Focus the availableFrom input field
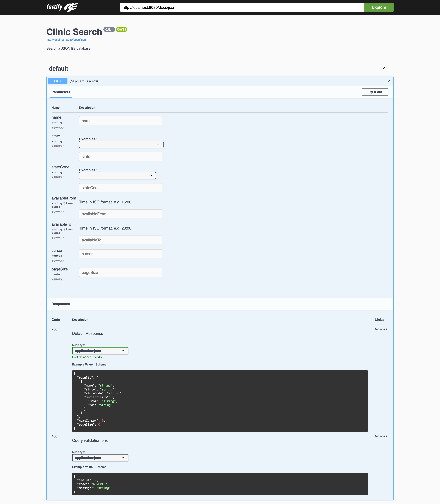440x504 pixels. click(x=120, y=214)
